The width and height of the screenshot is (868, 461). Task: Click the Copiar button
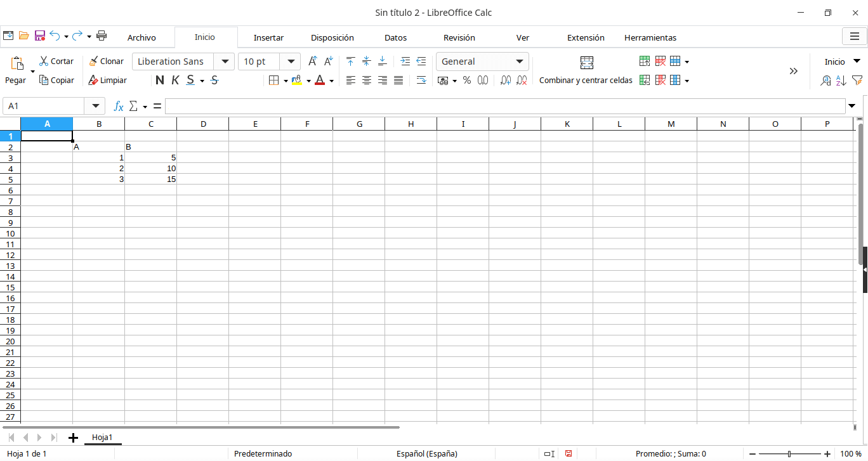56,81
